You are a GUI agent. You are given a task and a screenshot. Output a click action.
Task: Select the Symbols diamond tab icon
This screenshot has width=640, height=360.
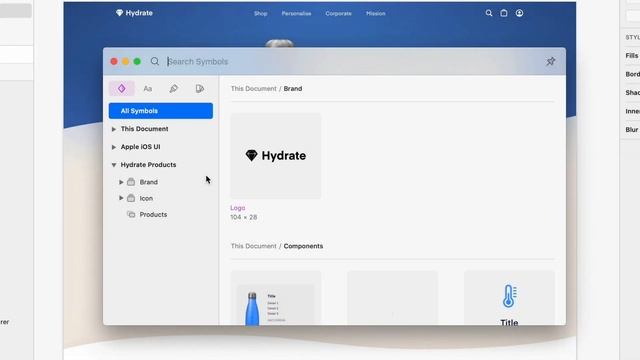point(122,89)
